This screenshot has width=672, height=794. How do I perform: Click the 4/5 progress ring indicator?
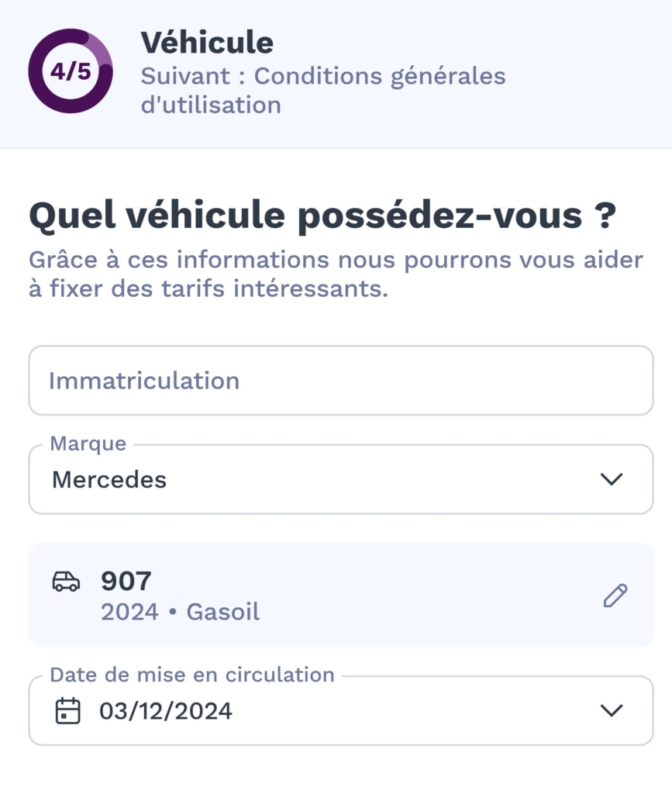[x=71, y=71]
